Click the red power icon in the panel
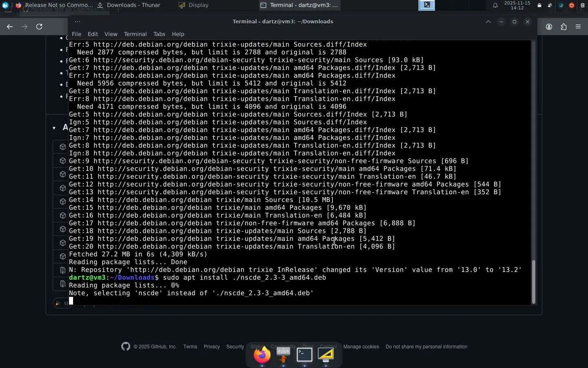Screen dimensions: 588x368 572,5
